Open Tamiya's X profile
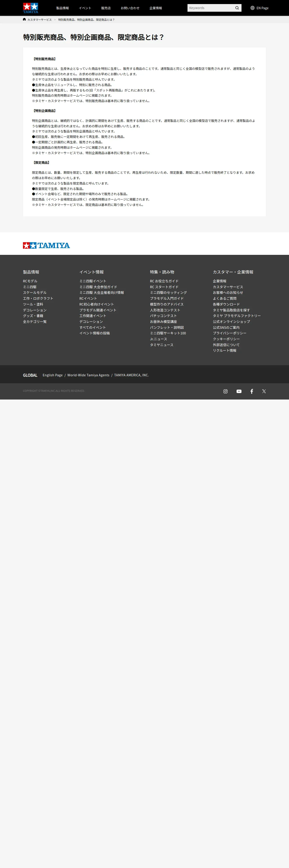 click(264, 391)
